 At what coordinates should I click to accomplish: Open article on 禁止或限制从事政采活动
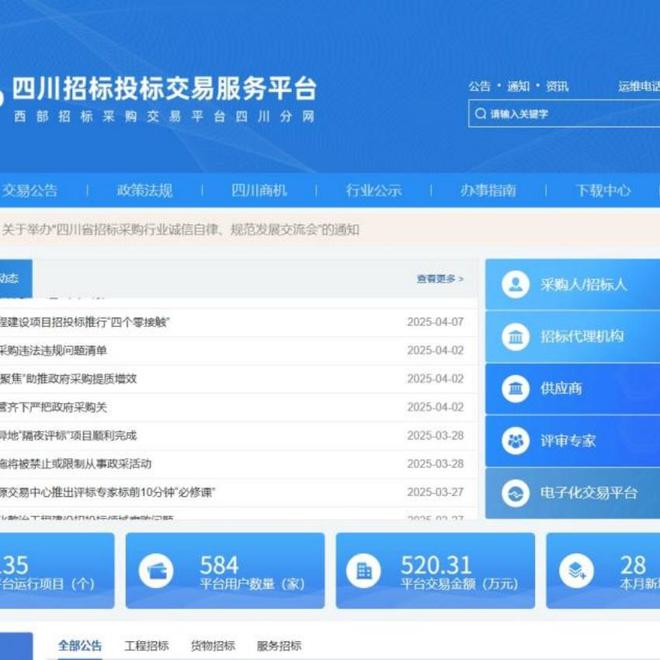click(76, 464)
